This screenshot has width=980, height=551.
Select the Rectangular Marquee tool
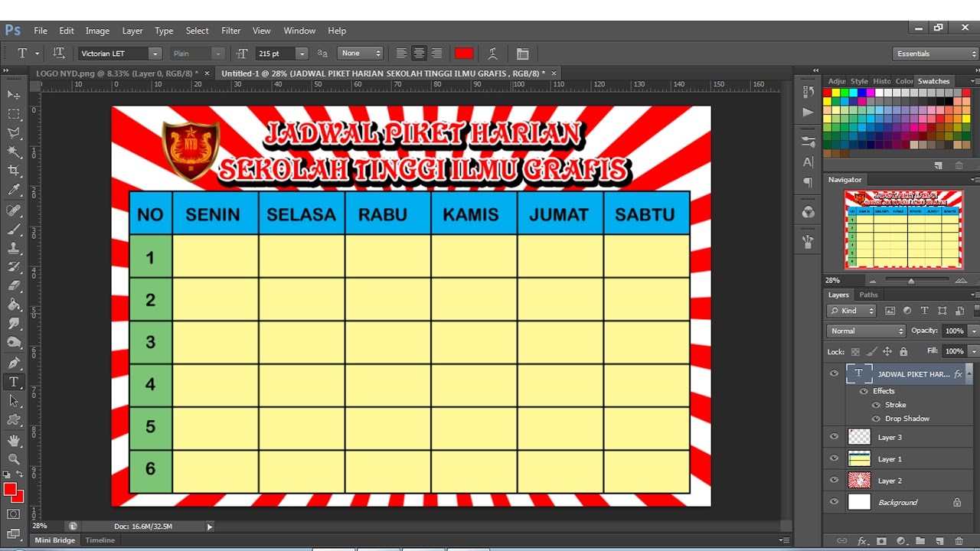[14, 114]
